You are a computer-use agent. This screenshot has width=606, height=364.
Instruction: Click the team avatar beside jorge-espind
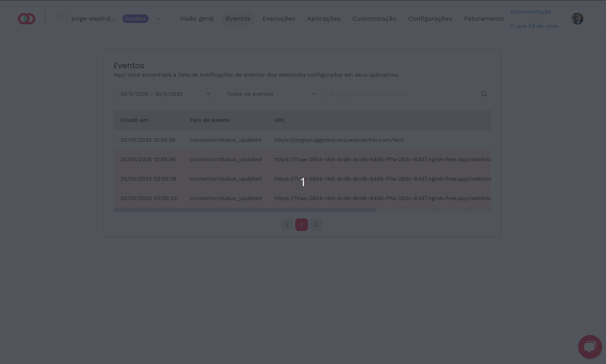tap(62, 19)
